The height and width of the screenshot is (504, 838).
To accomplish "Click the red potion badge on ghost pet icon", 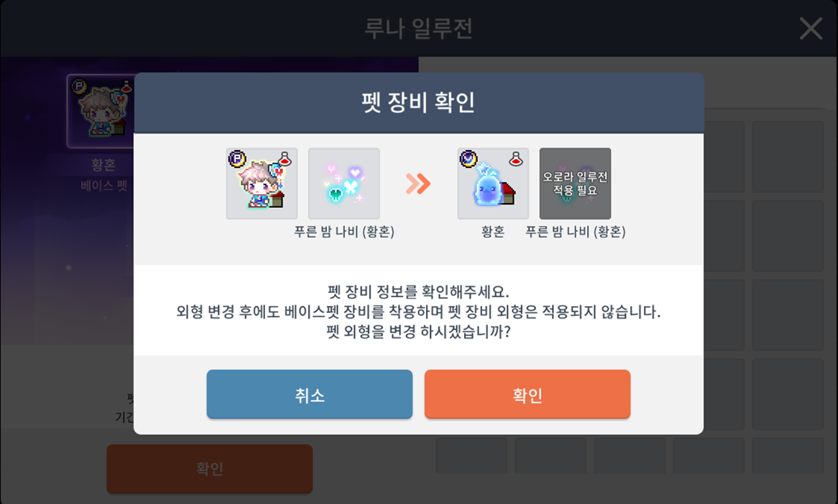I will [516, 158].
